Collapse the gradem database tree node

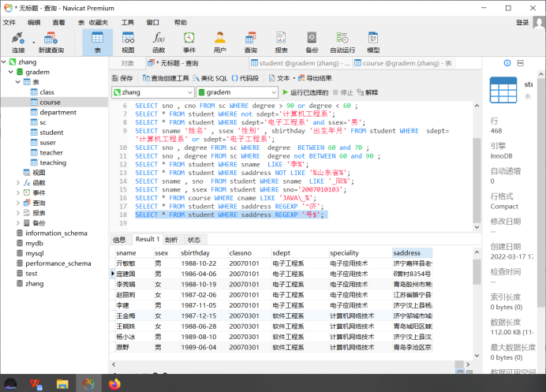click(x=11, y=72)
